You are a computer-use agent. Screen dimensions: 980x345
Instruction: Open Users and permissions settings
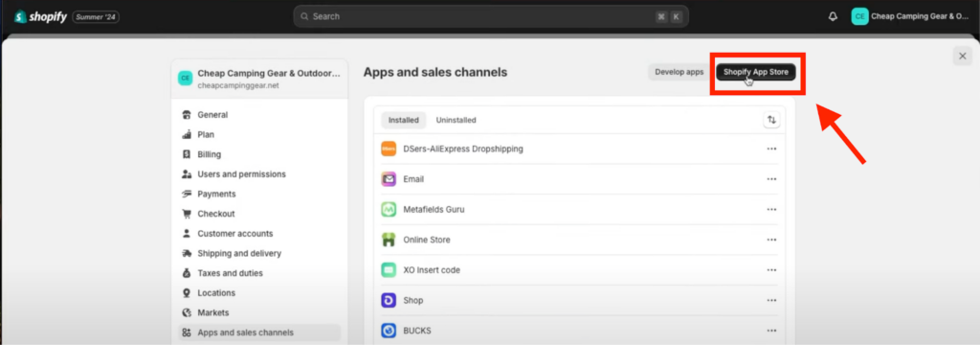259,174
